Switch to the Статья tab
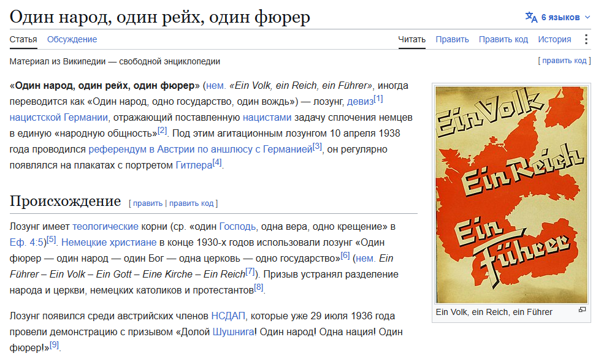The height and width of the screenshot is (364, 601). pyautogui.click(x=23, y=39)
